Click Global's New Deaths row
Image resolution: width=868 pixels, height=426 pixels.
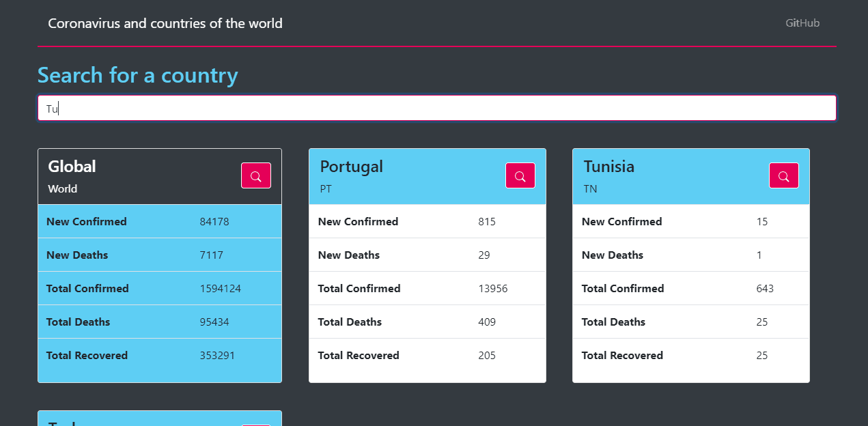point(160,255)
